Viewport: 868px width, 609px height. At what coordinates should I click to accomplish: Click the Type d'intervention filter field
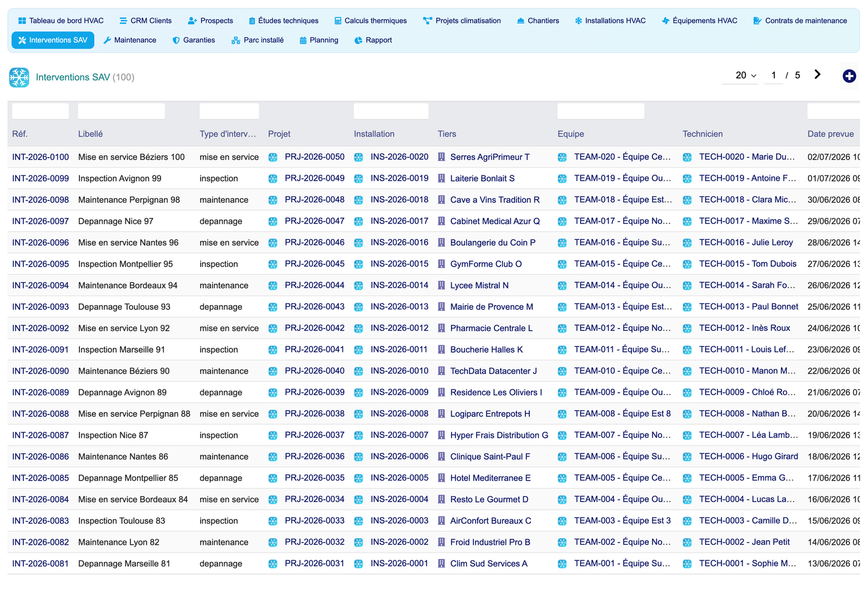[229, 111]
